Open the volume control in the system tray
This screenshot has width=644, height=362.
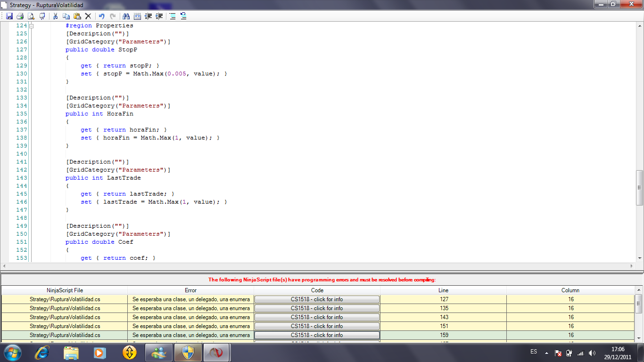click(592, 353)
